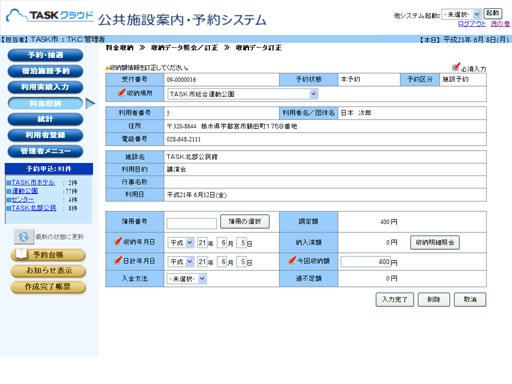Click the year field of 収納年月日
The image size is (512, 384).
pos(202,243)
